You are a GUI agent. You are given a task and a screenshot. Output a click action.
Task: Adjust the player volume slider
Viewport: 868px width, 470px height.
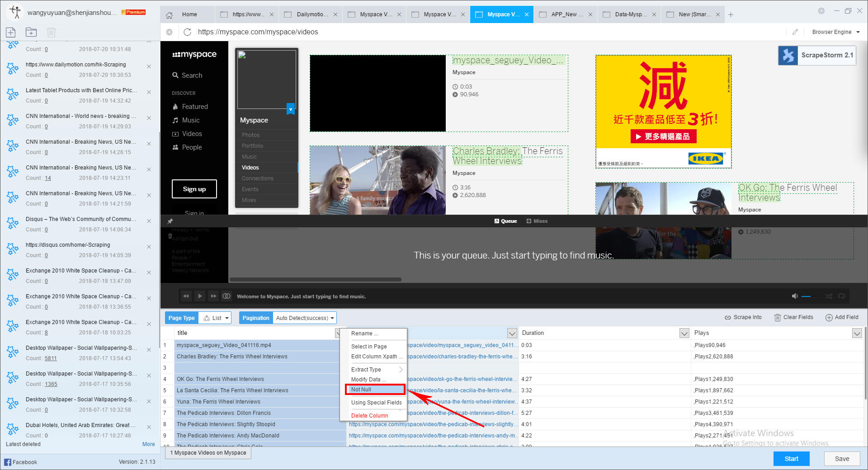(x=810, y=296)
